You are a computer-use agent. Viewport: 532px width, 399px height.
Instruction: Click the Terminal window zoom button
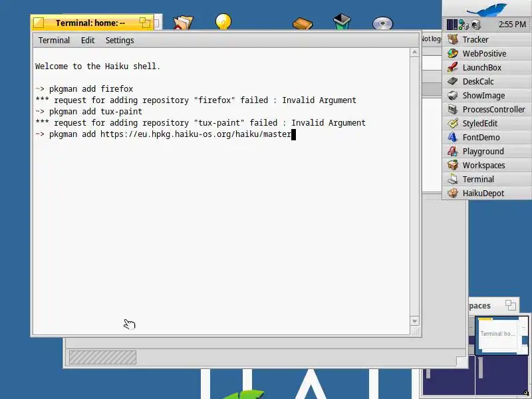pos(145,23)
